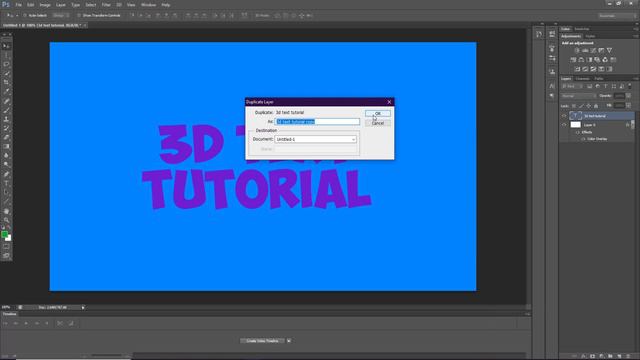Select the Eyedropper tool
This screenshot has height=360, width=640.
click(6, 92)
